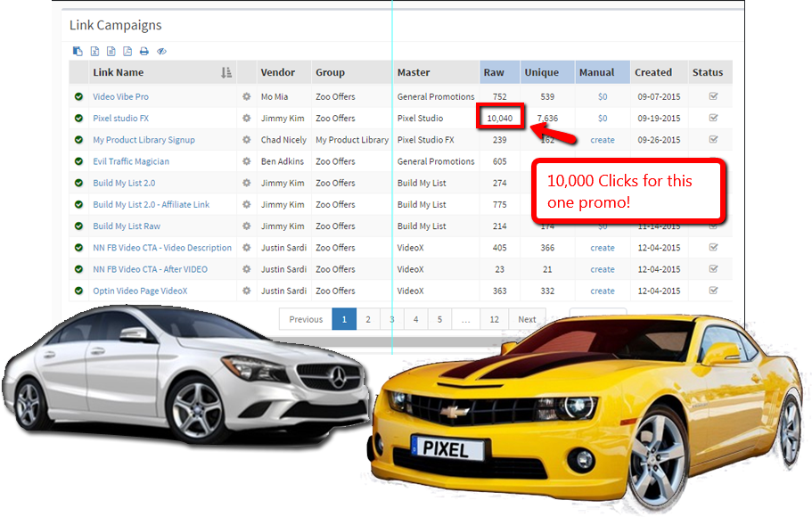Click green active icon for Pixel studio FX
Image resolution: width=812 pixels, height=517 pixels.
click(78, 118)
